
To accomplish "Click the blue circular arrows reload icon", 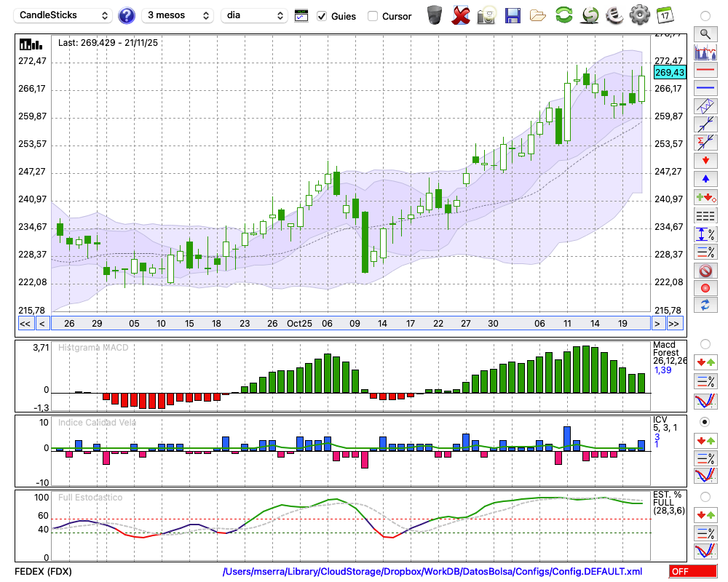I will 705,306.
